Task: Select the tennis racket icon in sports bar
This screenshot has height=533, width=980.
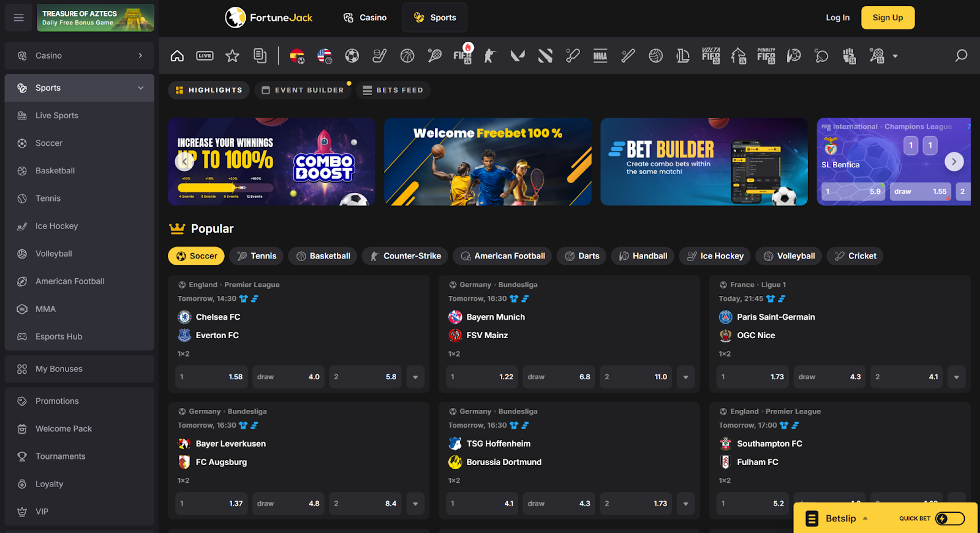Action: 435,56
